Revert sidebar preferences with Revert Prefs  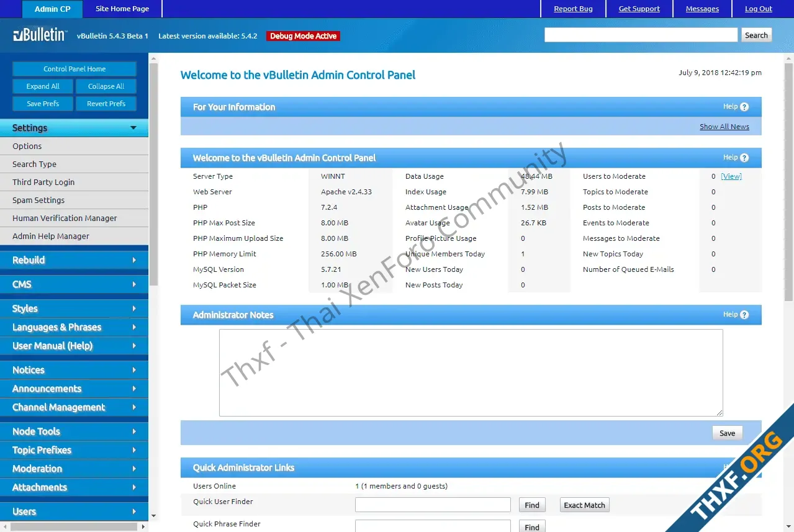(x=106, y=104)
